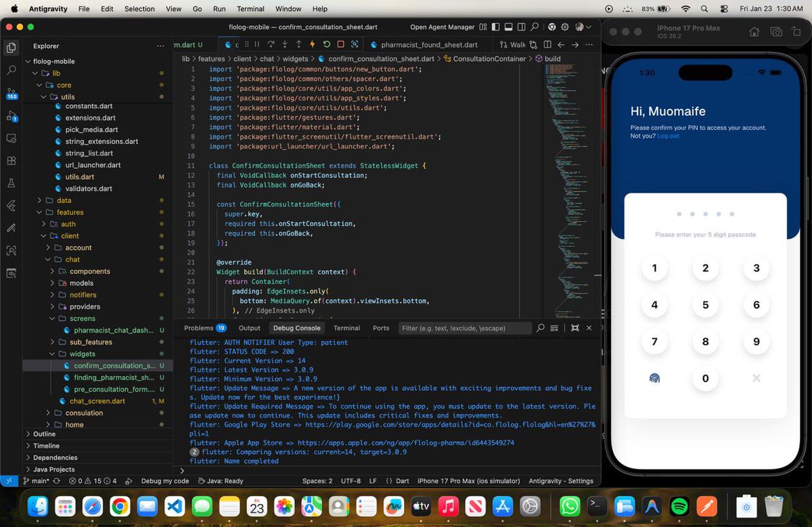Toggle primary sidebar layout icon

click(x=496, y=27)
